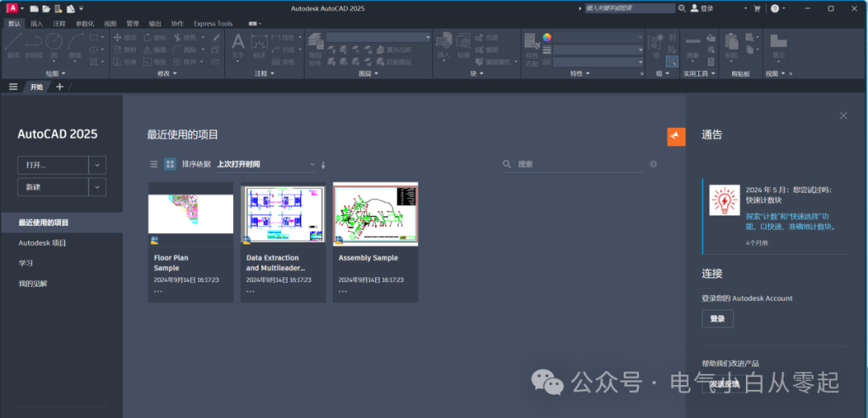
Task: Select the 开始 document tab
Action: [x=36, y=87]
